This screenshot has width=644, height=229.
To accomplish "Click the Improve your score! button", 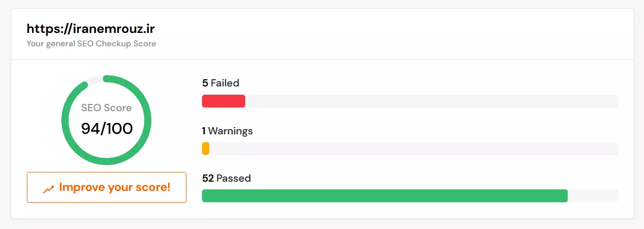I will pyautogui.click(x=107, y=187).
